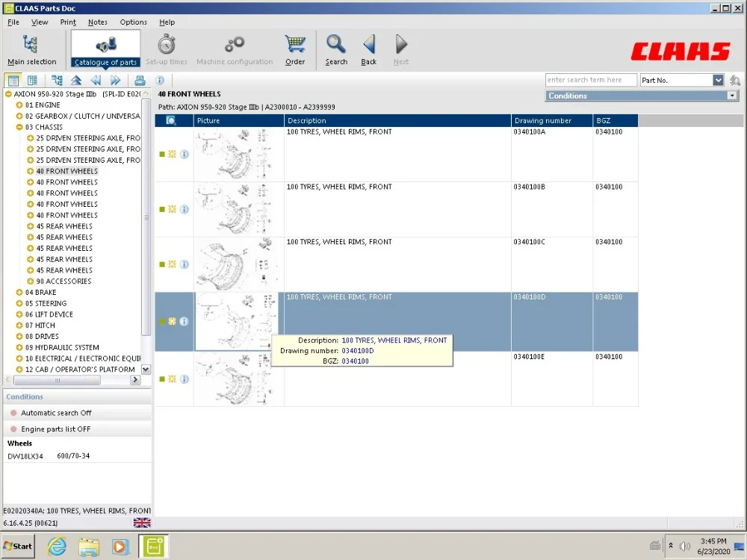Click the next double-arrow icon
This screenshot has width=747, height=560.
point(115,81)
